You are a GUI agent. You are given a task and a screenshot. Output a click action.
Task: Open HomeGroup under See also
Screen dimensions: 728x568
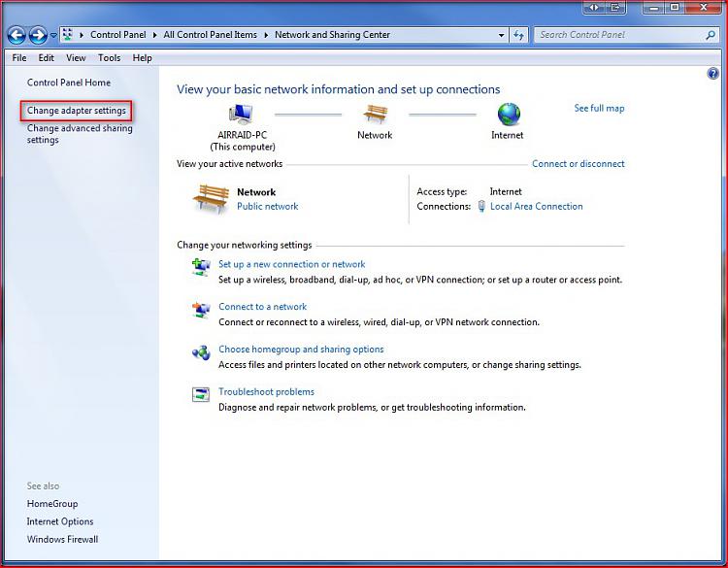pos(52,504)
